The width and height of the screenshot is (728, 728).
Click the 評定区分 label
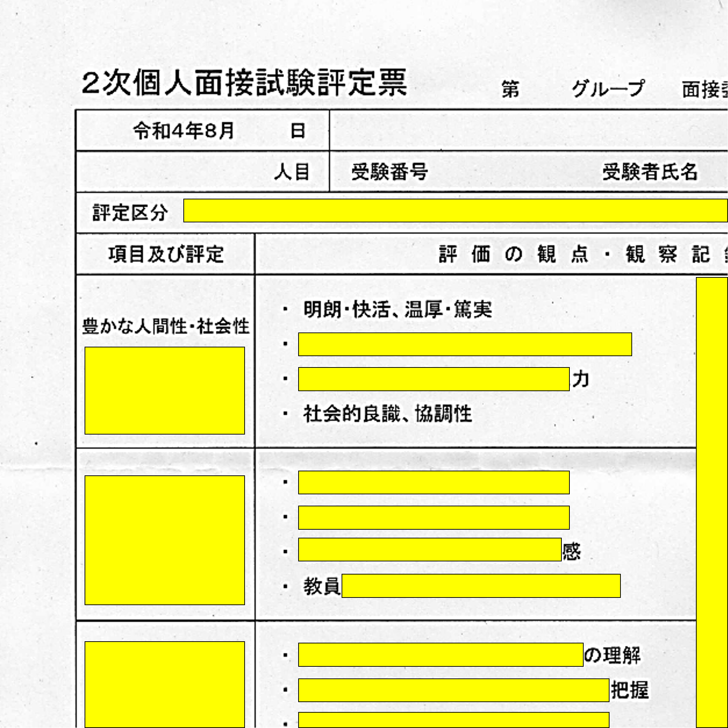pos(130,213)
